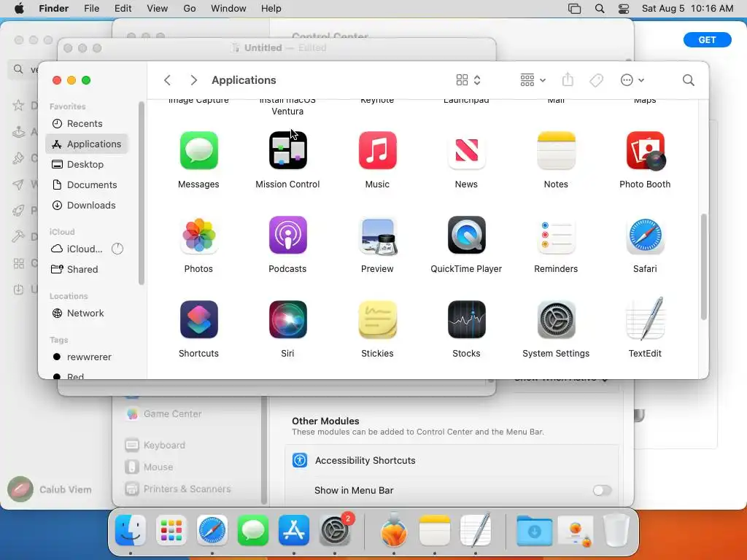This screenshot has width=747, height=560.
Task: Click the Finder toolbar search icon
Action: point(688,80)
